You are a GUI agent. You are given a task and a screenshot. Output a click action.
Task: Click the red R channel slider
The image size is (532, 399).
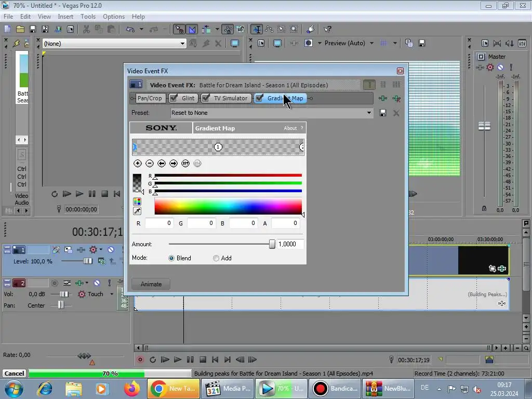(x=228, y=176)
